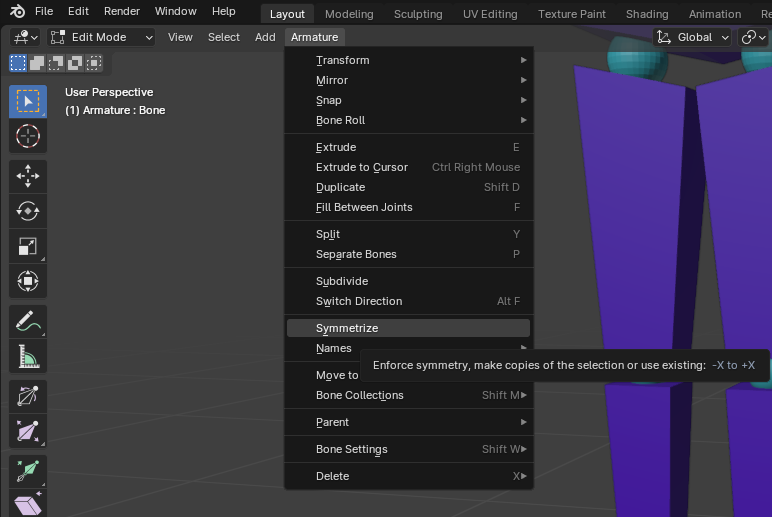This screenshot has width=772, height=517.
Task: Switch to the Modeling workspace tab
Action: (x=349, y=14)
